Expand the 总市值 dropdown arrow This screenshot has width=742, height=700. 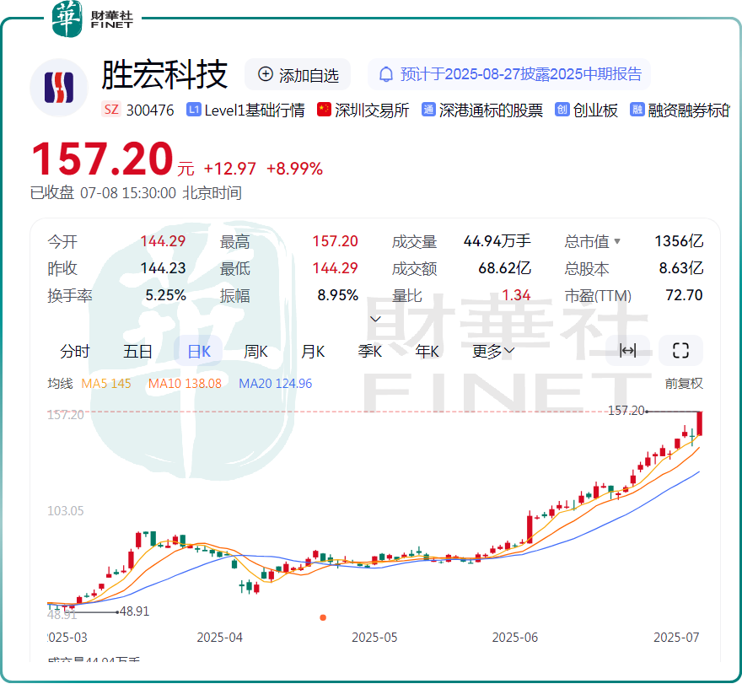pos(617,241)
